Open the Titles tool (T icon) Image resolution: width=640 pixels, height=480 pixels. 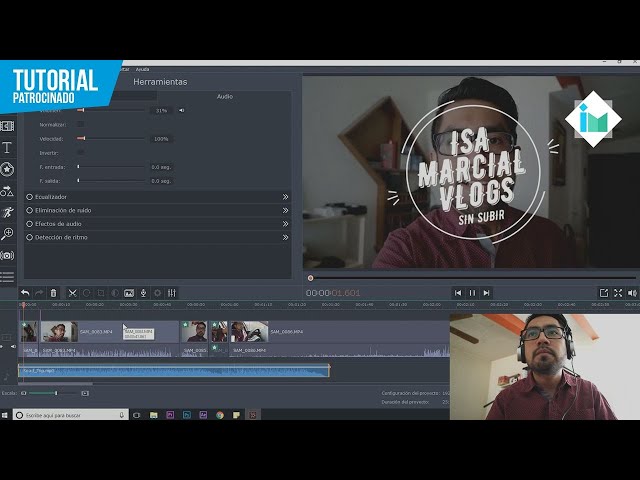coord(7,147)
